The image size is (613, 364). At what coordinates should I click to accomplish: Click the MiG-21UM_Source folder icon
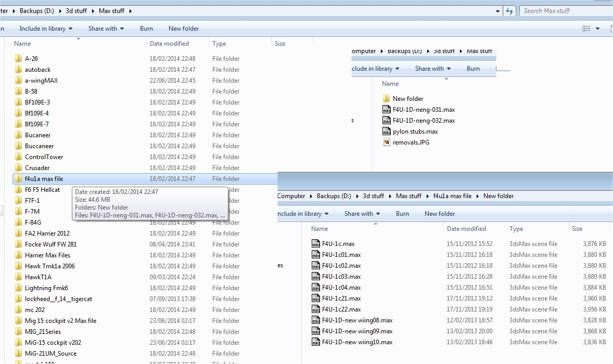(x=18, y=354)
